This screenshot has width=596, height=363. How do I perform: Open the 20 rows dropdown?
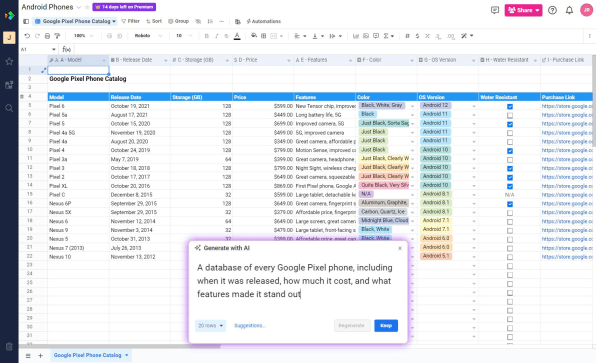pyautogui.click(x=210, y=326)
